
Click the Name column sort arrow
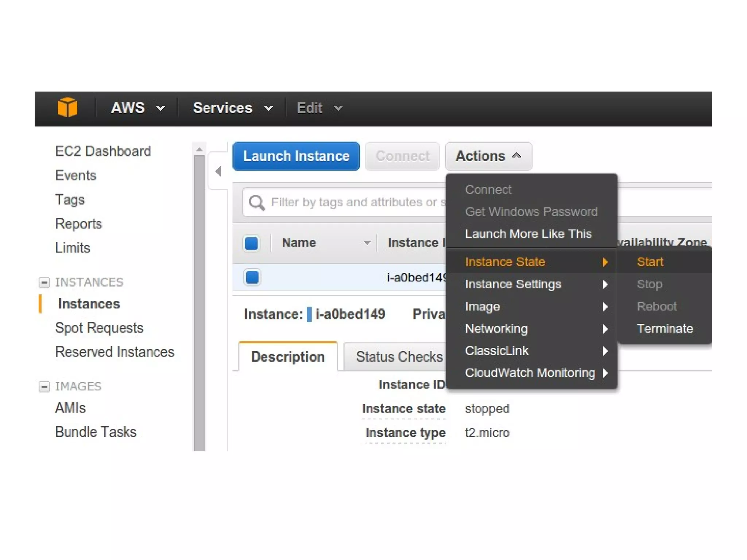(367, 243)
